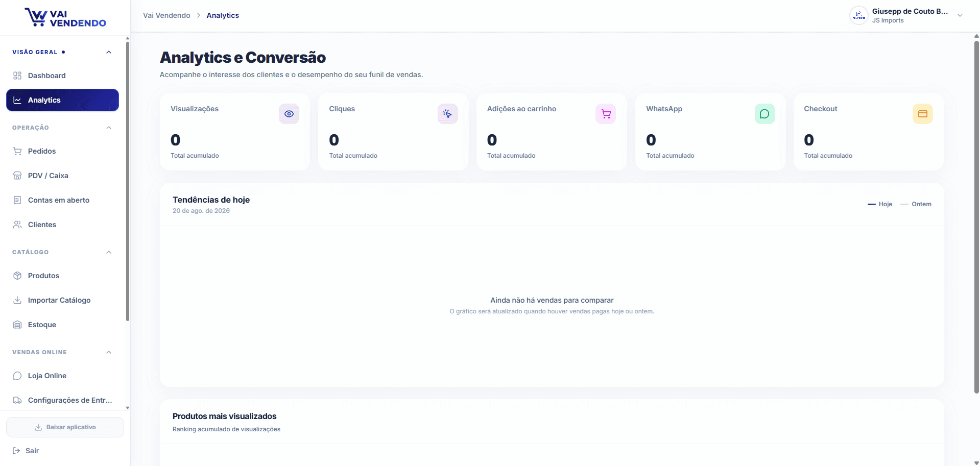Screen dimensions: 980x466
Task: Click the eye icon on Visualizações card
Action: (x=289, y=114)
